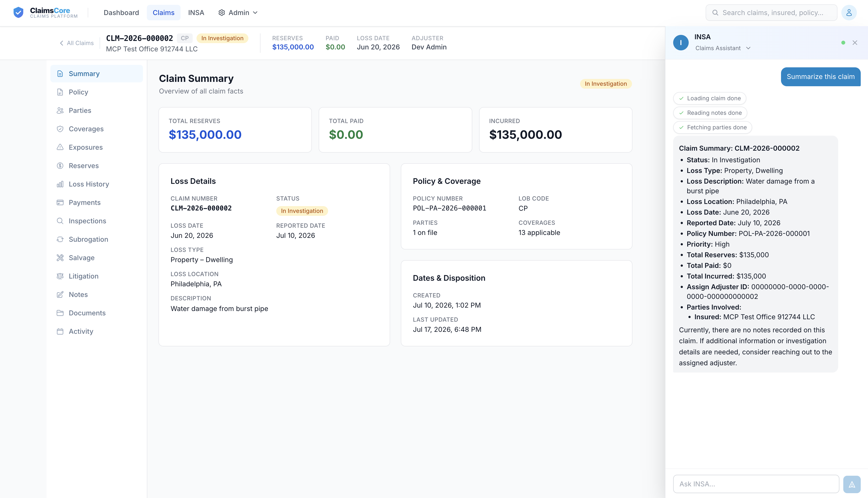Viewport: 868px width, 498px height.
Task: Open the Dashboard nav tab
Action: pos(121,13)
